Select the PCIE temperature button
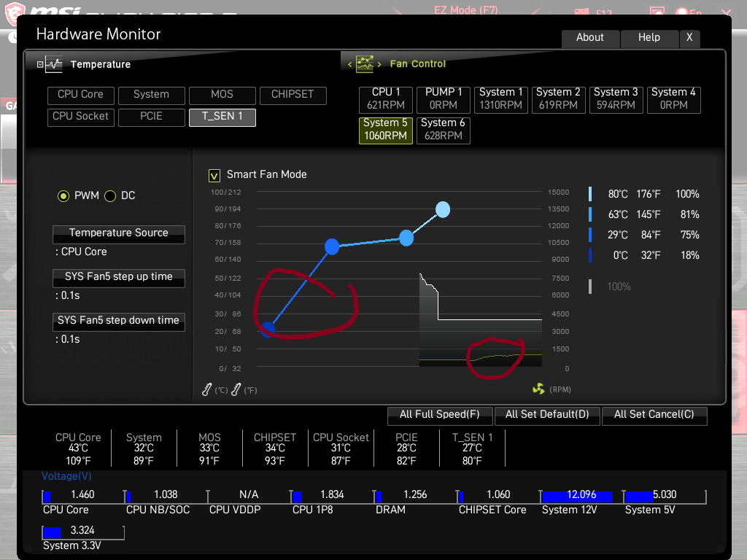 [x=152, y=117]
